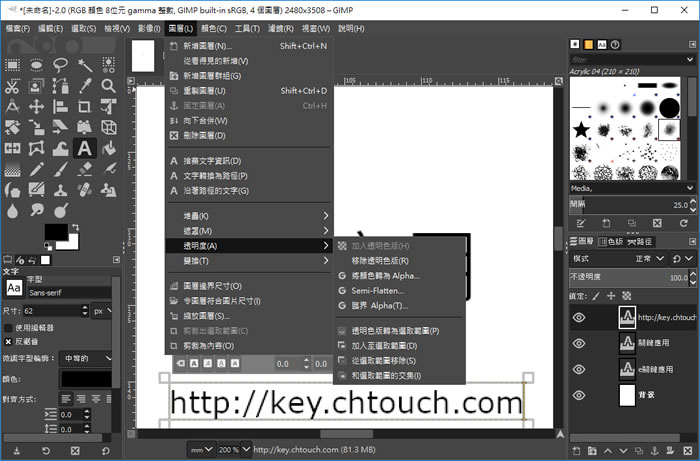Click the Measure tool
The width and height of the screenshot is (700, 461).
12,107
